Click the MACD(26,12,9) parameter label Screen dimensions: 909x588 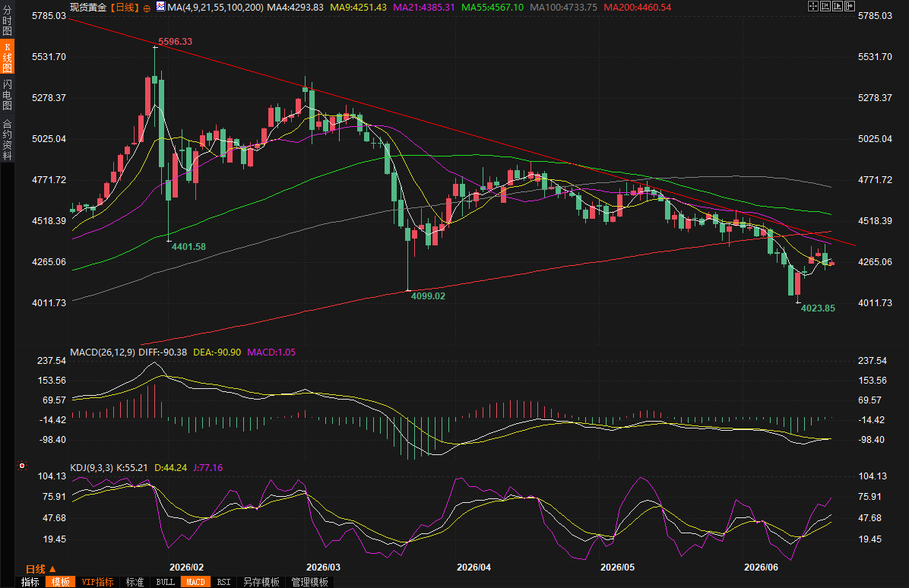tap(103, 352)
